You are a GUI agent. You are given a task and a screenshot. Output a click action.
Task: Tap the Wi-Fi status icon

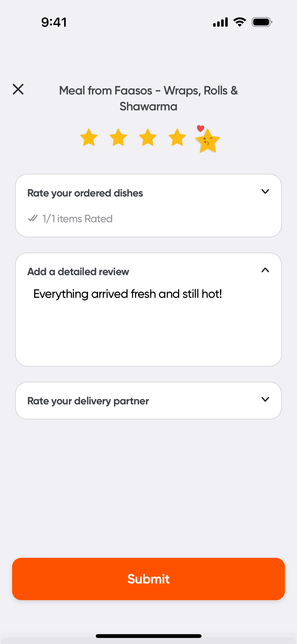240,22
